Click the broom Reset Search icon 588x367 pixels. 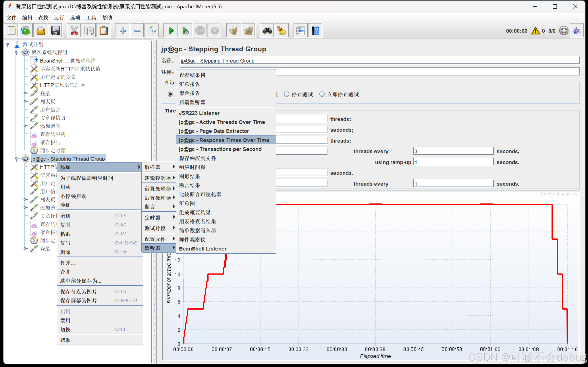(x=282, y=31)
